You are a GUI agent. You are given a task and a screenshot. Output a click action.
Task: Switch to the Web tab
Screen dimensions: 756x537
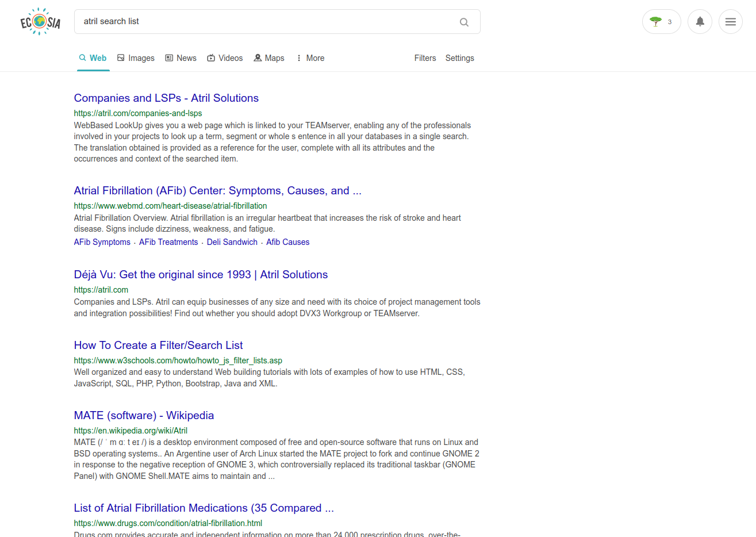[x=93, y=58]
